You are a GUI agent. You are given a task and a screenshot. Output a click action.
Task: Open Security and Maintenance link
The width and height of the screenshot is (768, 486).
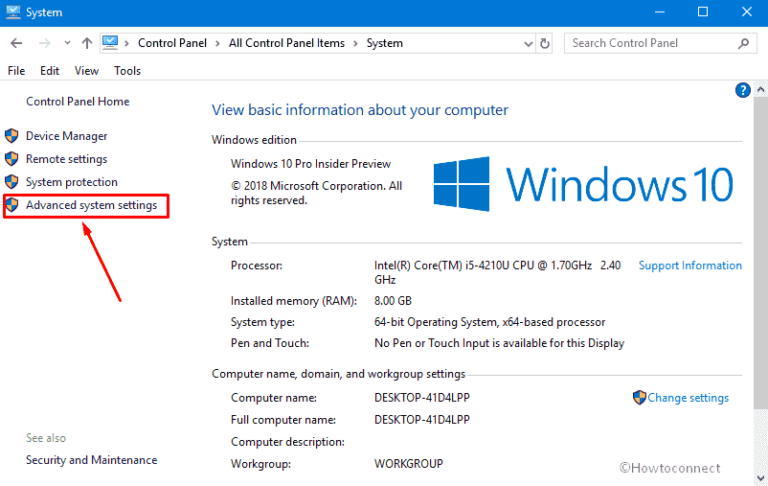click(x=92, y=460)
